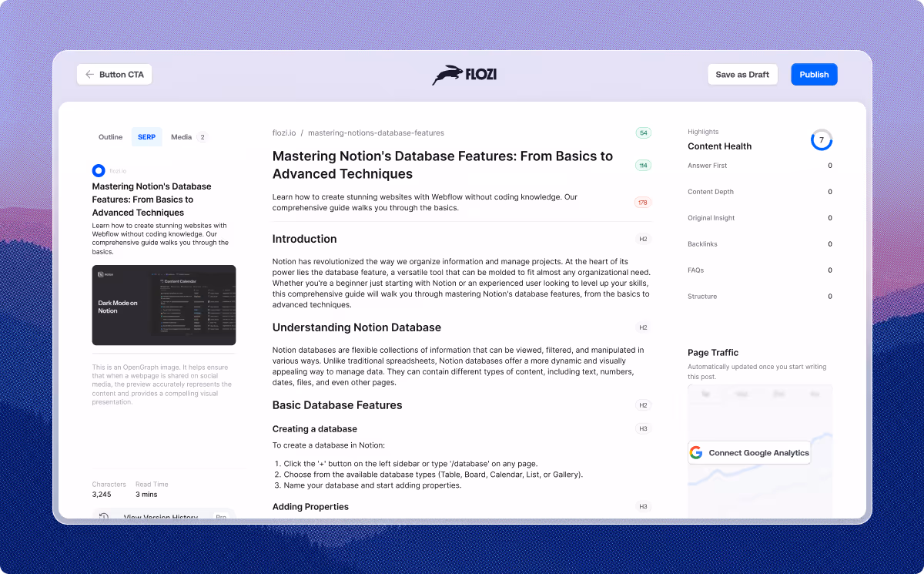Click the mastering-notions-database-features slug
The width and height of the screenshot is (924, 574).
pos(376,133)
